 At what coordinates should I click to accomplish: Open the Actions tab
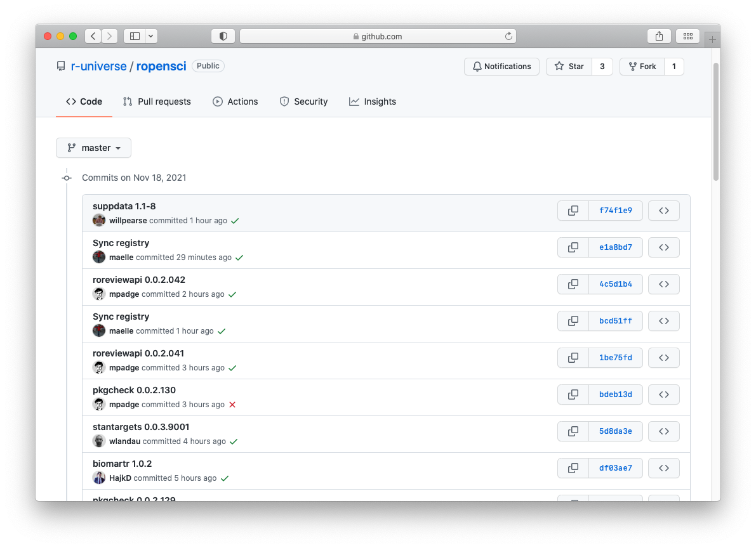pos(235,101)
